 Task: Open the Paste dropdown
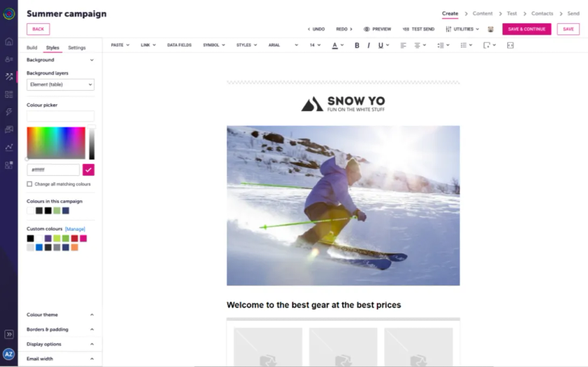[120, 45]
